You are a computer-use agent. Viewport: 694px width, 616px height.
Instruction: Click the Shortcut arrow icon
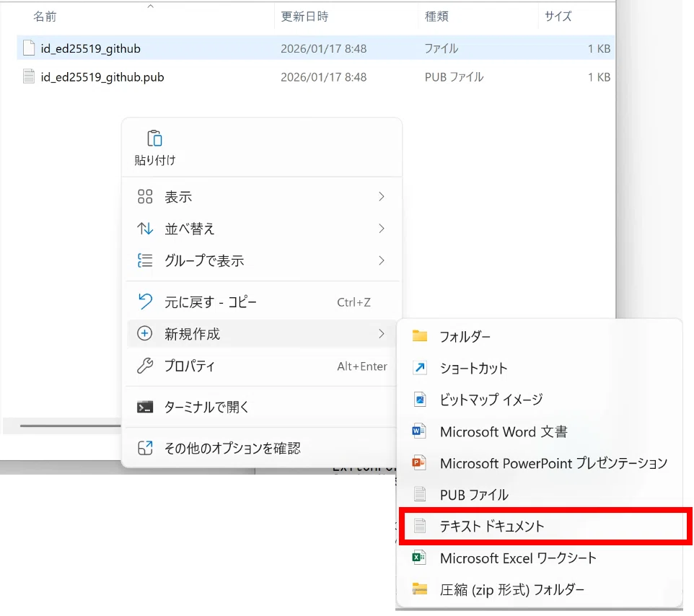(x=420, y=368)
